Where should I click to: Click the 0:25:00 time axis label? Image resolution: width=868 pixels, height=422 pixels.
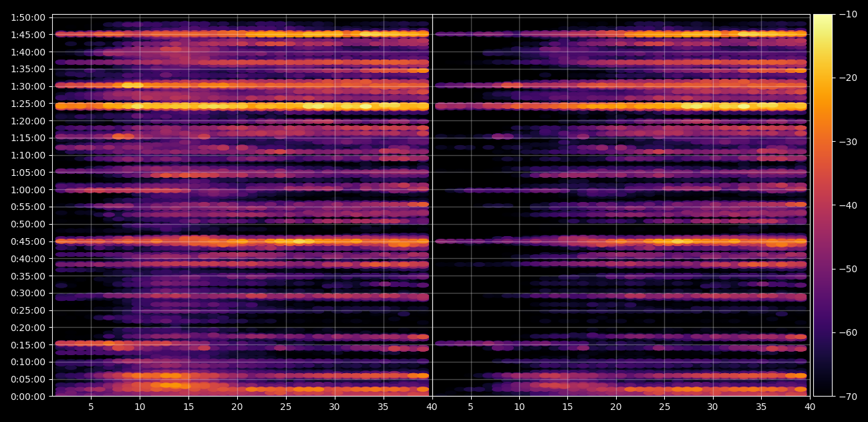(29, 310)
